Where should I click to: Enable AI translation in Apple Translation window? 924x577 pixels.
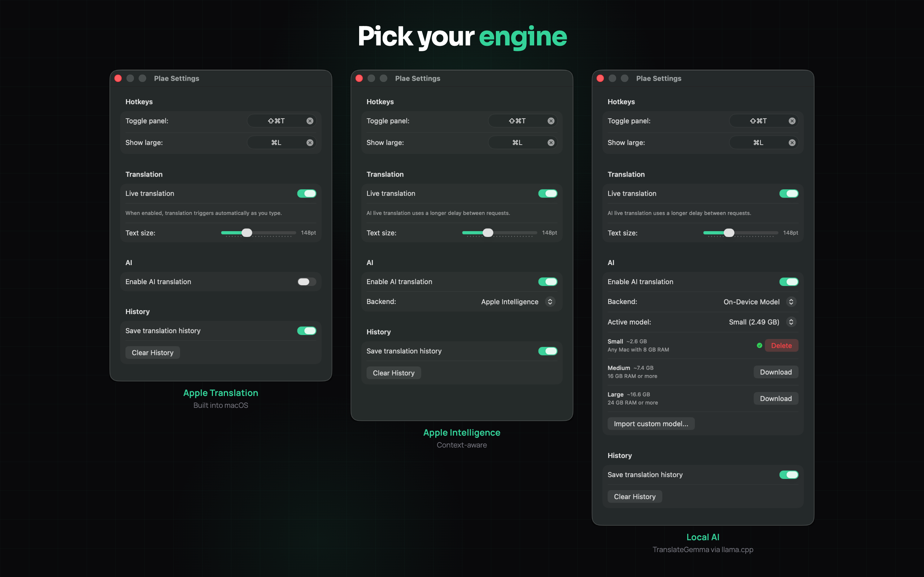point(306,282)
